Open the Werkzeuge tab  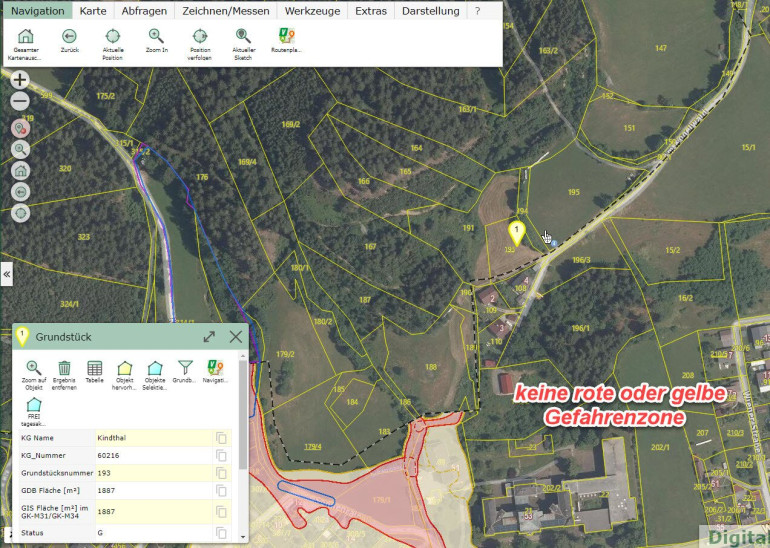(x=314, y=11)
